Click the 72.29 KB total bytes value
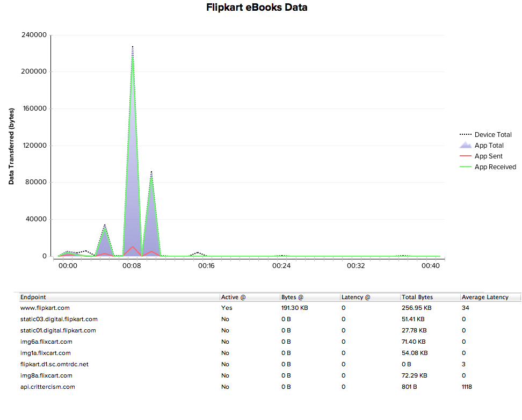 tap(415, 376)
